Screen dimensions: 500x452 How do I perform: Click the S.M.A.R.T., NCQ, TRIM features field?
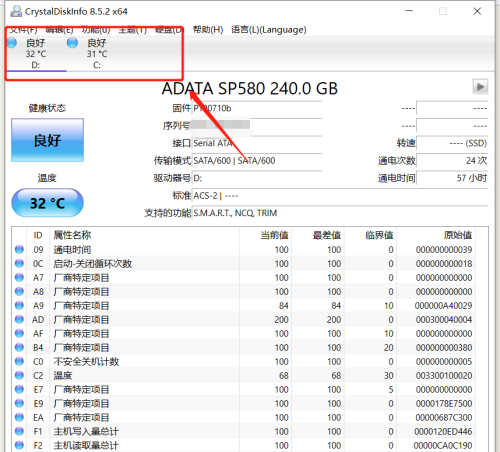pos(340,213)
